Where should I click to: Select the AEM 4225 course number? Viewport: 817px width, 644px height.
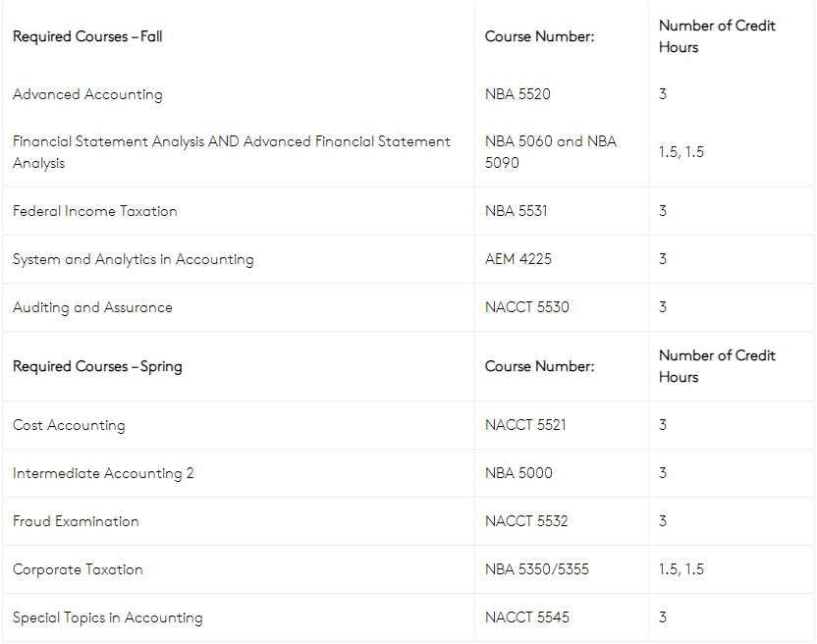click(517, 259)
